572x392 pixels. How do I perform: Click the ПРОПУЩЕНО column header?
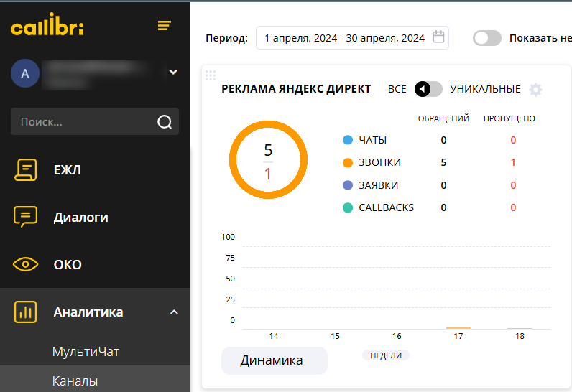(509, 118)
